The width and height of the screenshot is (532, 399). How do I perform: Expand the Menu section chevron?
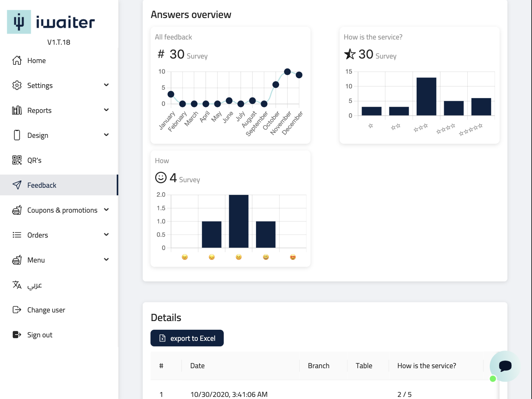tap(106, 259)
